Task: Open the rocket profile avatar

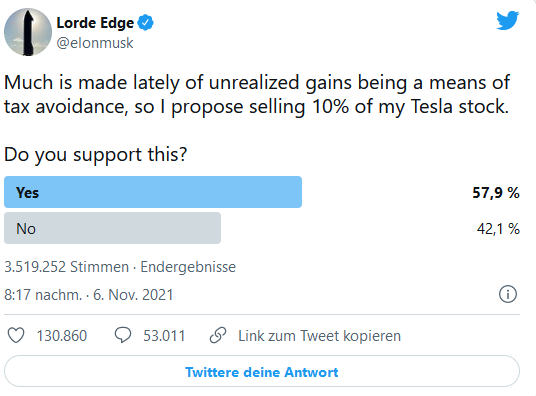Action: (28, 32)
